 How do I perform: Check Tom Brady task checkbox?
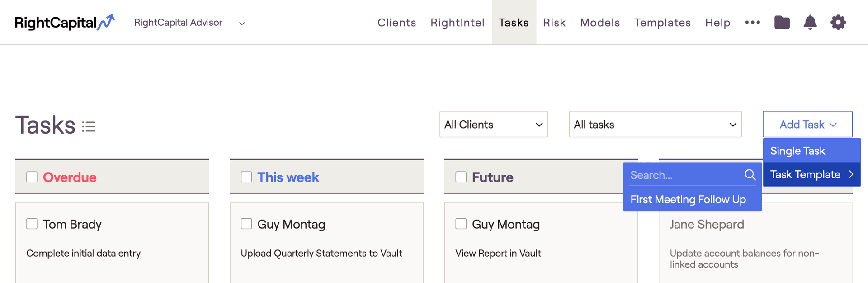(32, 224)
